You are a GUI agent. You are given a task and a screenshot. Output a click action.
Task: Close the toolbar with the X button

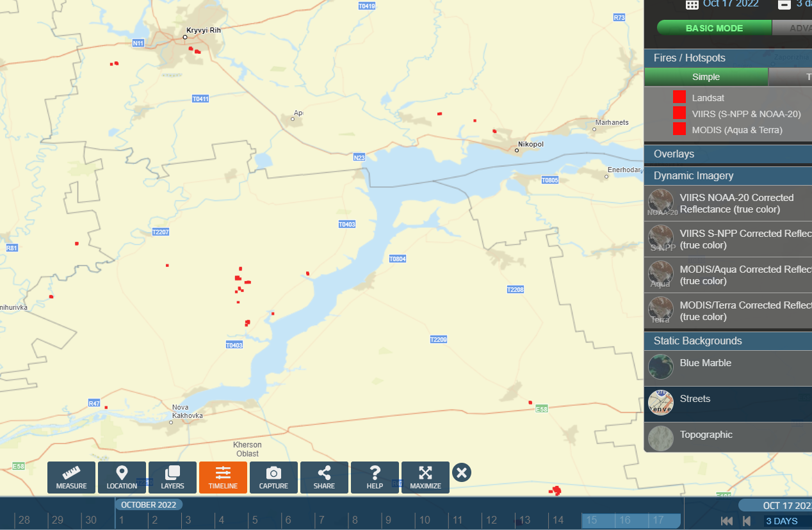click(x=462, y=473)
